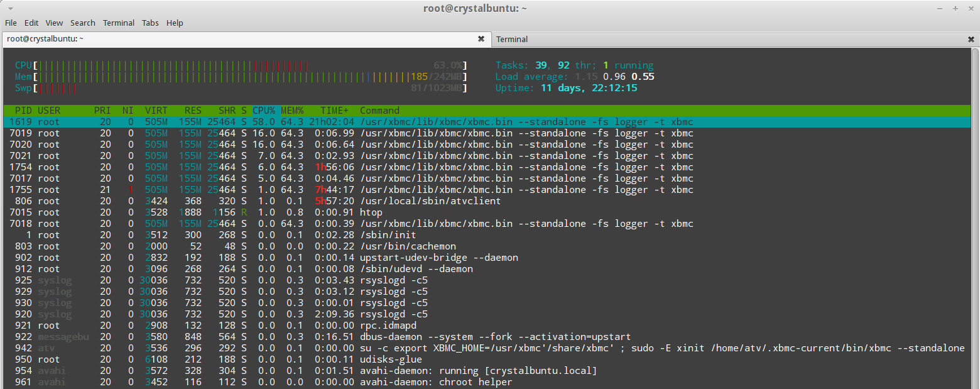Click the CPU usage meter bar
The image size is (980, 389).
click(241, 65)
